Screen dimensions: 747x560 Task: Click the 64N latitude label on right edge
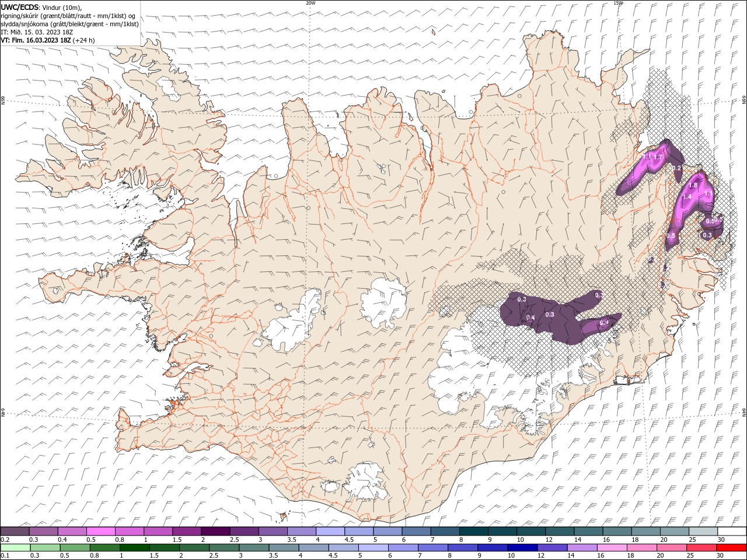point(744,413)
